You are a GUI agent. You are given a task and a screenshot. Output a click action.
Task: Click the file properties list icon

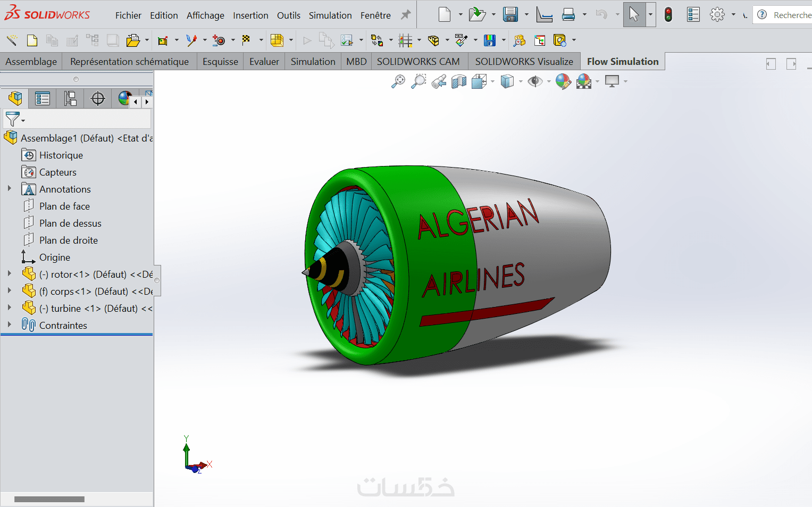[x=693, y=14]
